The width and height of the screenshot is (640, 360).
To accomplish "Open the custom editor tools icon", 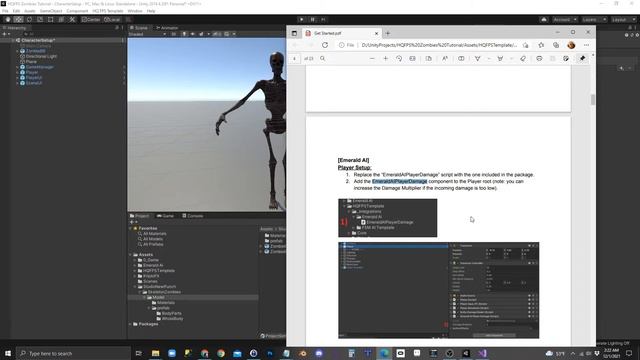I will (72, 19).
